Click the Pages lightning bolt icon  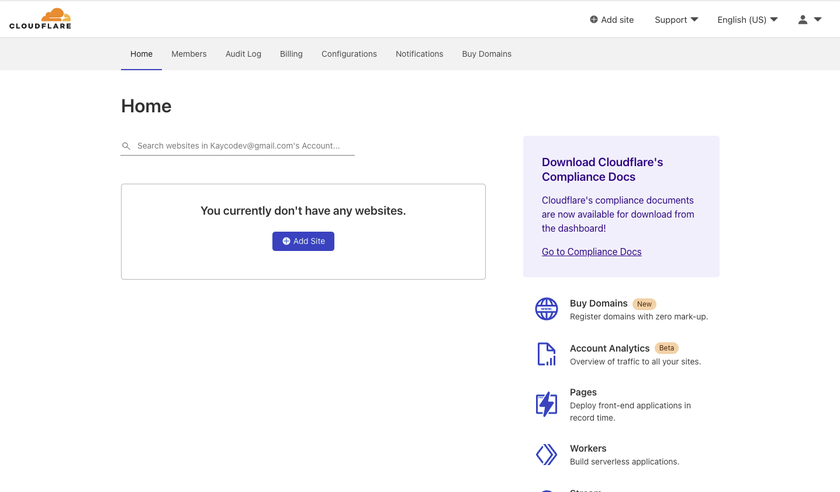(x=546, y=404)
